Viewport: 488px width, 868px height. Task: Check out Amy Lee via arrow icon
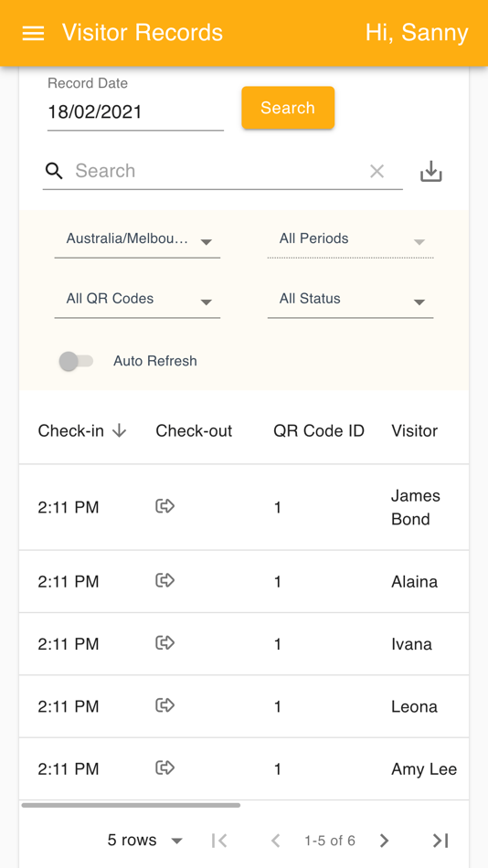(164, 767)
